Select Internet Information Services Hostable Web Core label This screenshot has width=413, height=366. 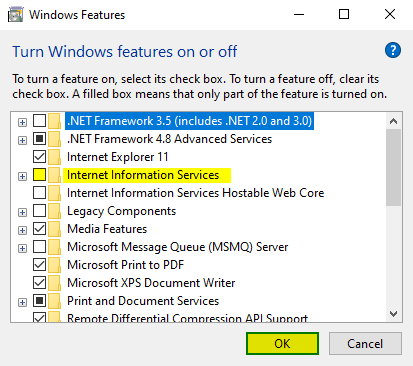(x=196, y=193)
